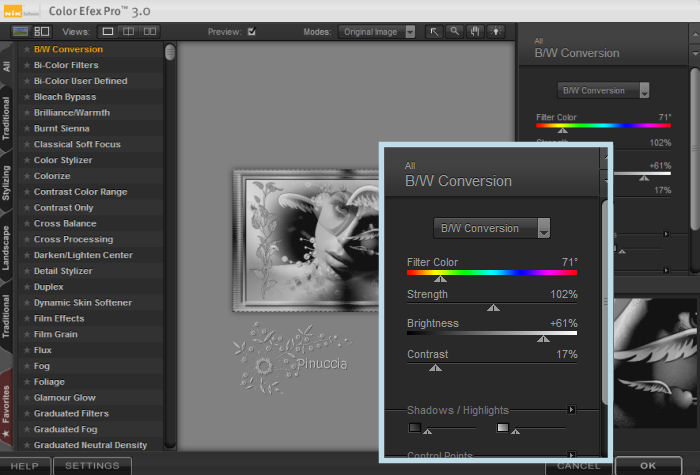Click the landscape photo icon in the top toolbar

[21, 31]
